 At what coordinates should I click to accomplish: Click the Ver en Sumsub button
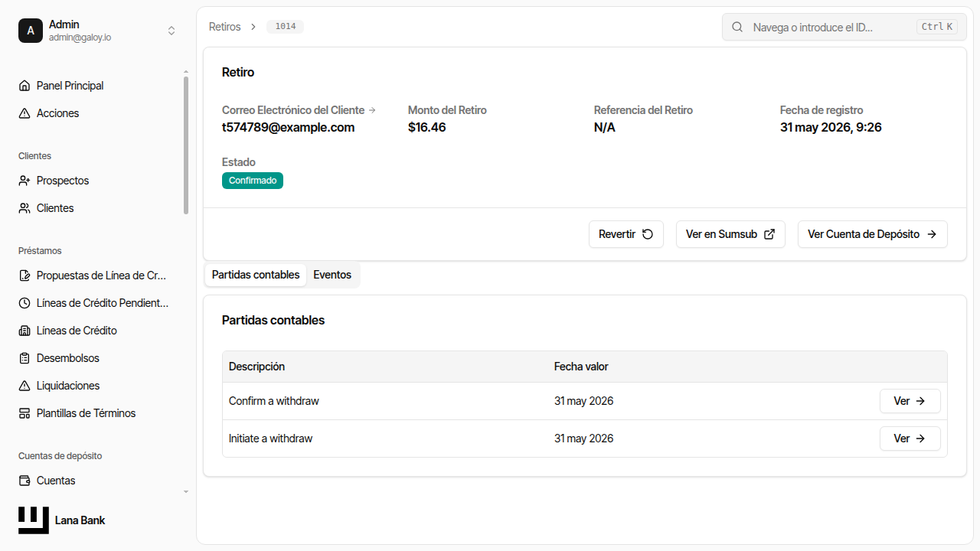pos(730,234)
